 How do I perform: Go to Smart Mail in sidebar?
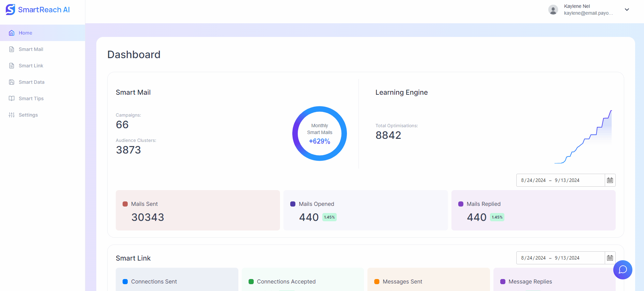tap(42, 49)
